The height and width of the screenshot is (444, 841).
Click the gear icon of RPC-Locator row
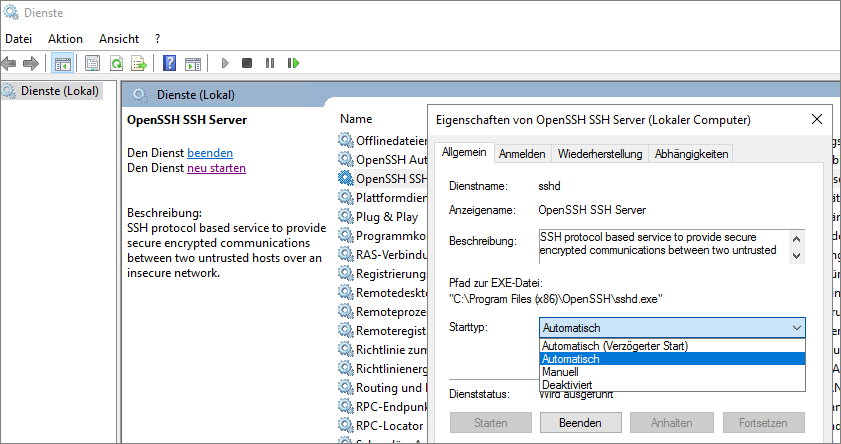coord(346,425)
